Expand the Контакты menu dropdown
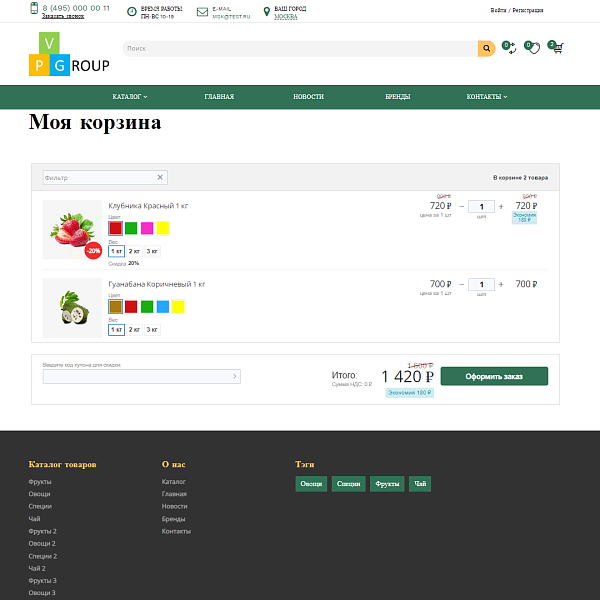 tap(486, 97)
